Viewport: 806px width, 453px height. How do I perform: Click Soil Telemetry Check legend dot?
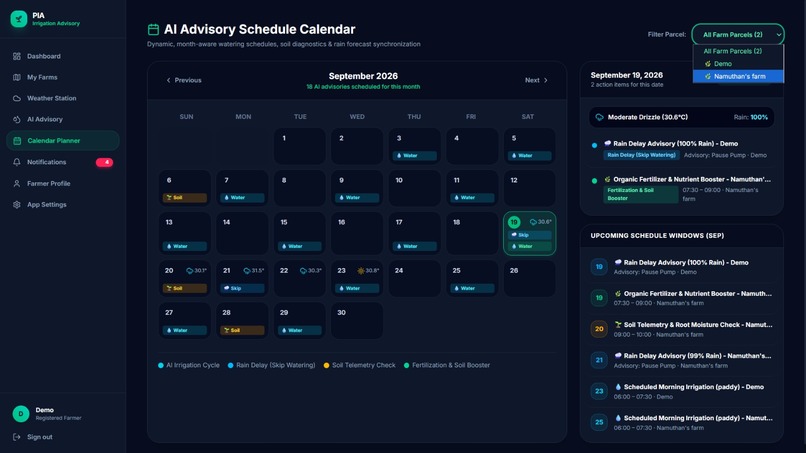click(326, 366)
